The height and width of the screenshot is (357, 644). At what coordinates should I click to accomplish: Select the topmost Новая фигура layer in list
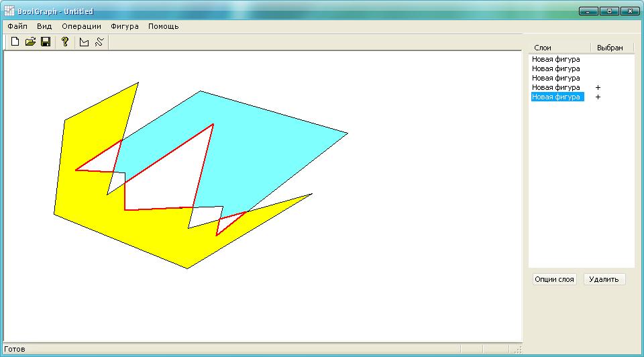point(555,59)
